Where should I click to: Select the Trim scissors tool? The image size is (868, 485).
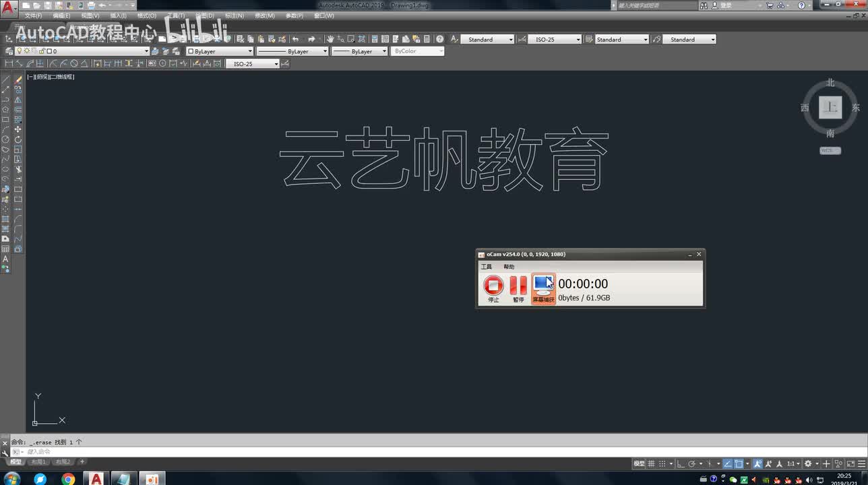[18, 169]
